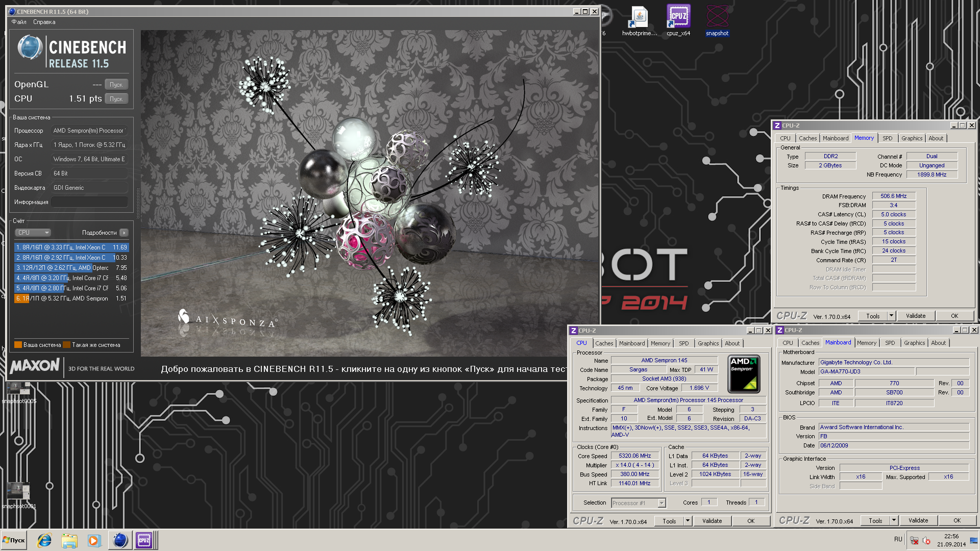This screenshot has height=551, width=980.
Task: Switch to Mainboard tab in CPU tab CPU-Z window
Action: 632,343
